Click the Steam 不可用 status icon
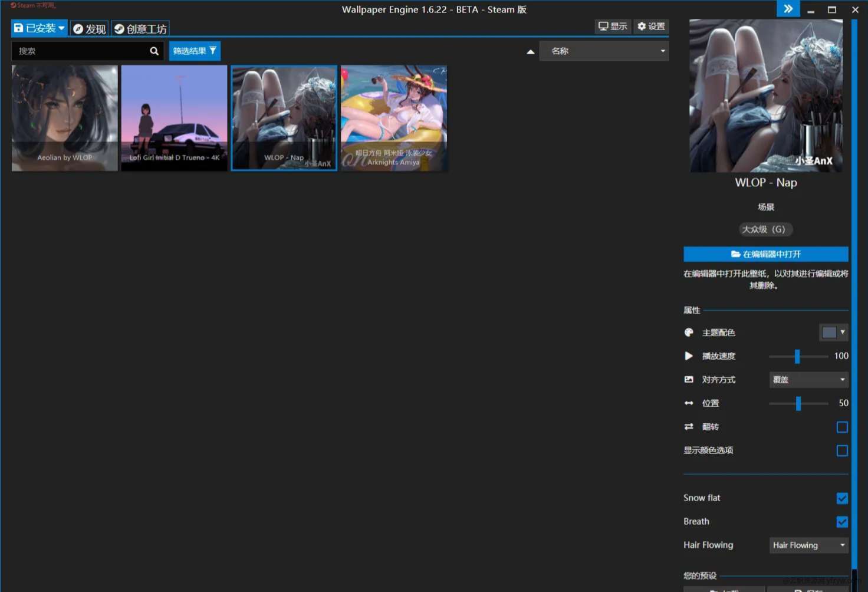This screenshot has width=868, height=592. click(14, 5)
